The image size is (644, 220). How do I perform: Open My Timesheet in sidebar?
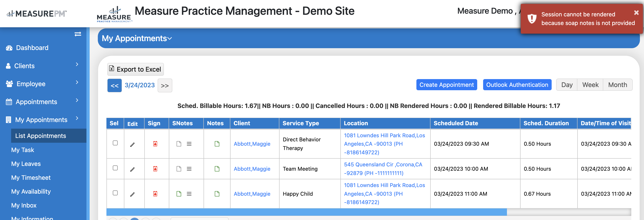coord(31,178)
